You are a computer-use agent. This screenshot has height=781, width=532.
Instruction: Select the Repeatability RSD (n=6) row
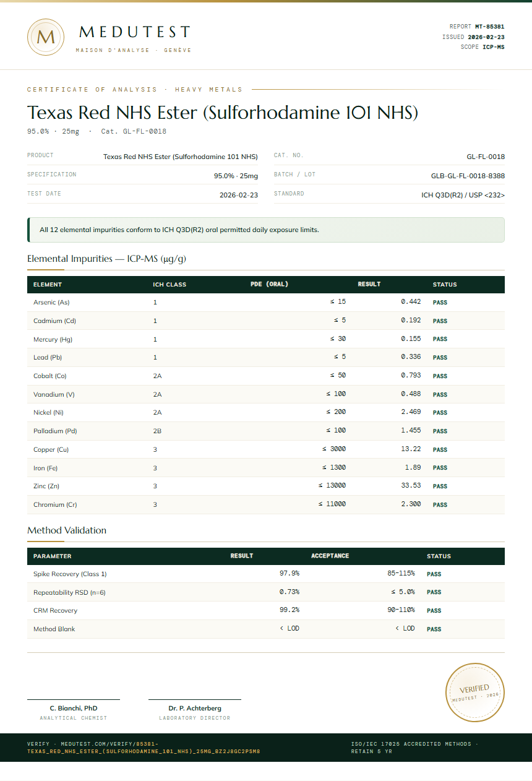click(266, 592)
